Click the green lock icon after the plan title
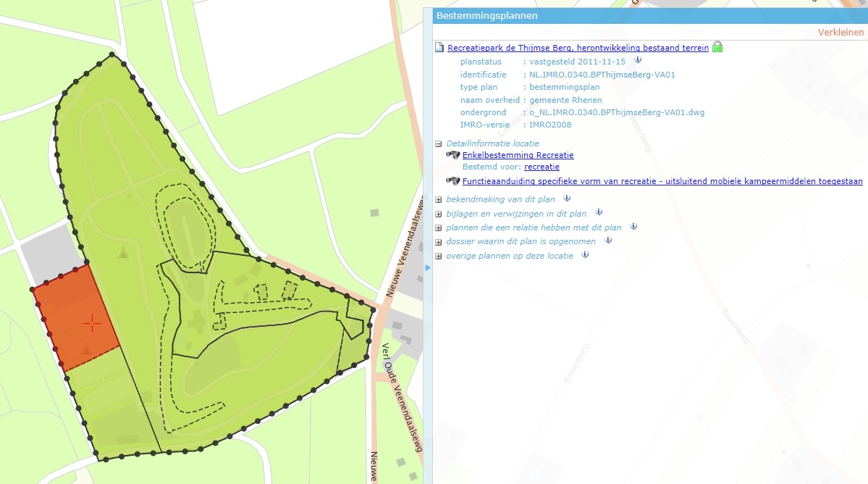The height and width of the screenshot is (484, 868). [x=716, y=47]
